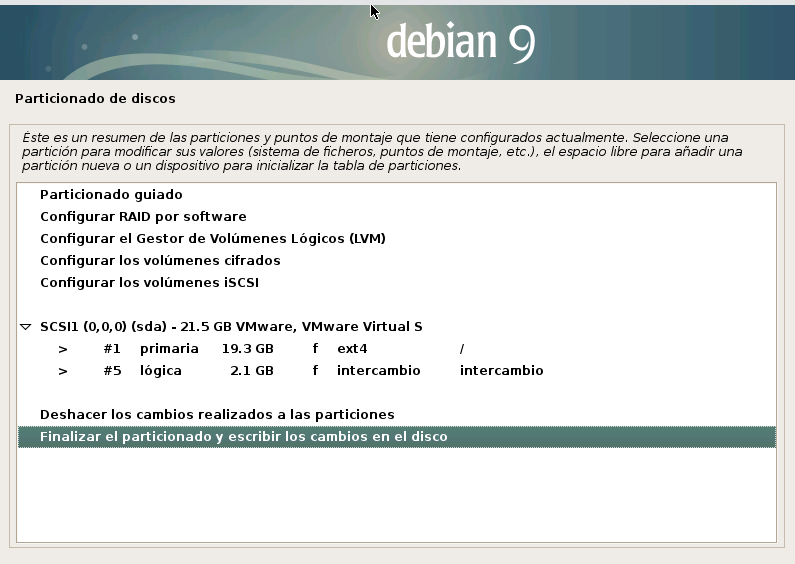Select partition #5 lógica intercambio

click(397, 371)
